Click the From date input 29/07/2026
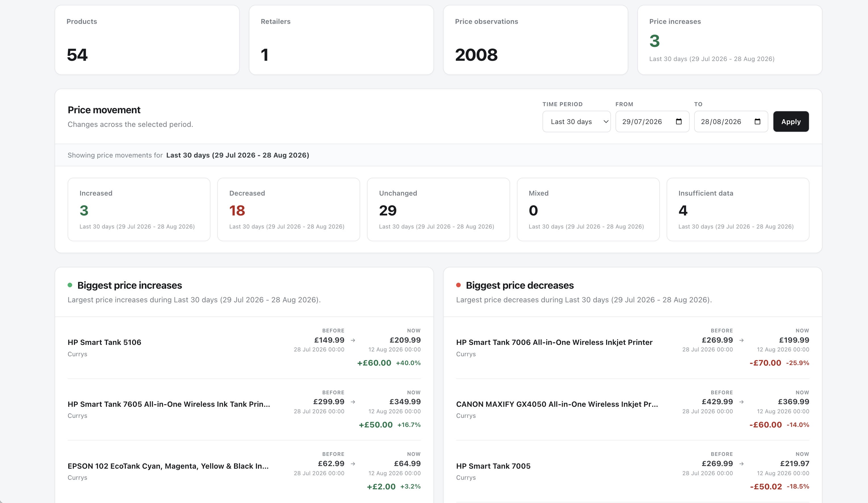Image resolution: width=868 pixels, height=503 pixels. [x=652, y=121]
